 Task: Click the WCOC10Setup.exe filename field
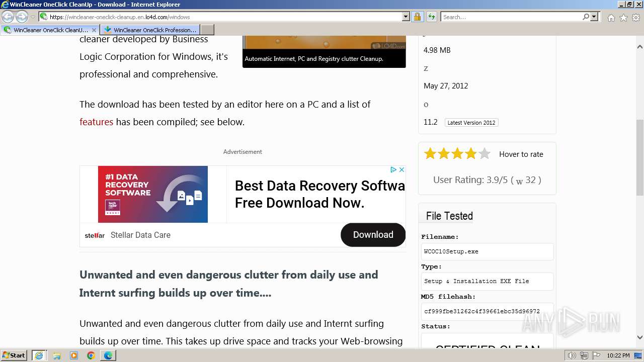pos(487,251)
